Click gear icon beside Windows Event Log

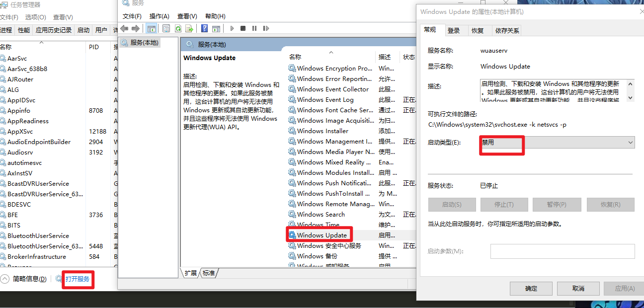click(292, 100)
